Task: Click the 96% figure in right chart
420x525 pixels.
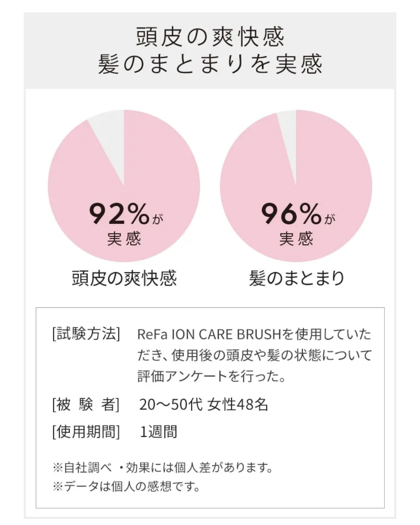Action: click(291, 214)
